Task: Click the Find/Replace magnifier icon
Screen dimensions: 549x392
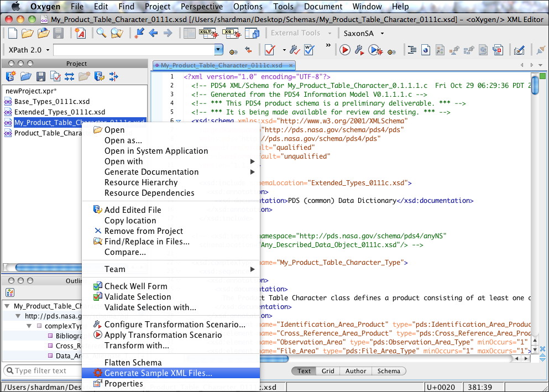Action: pyautogui.click(x=102, y=33)
